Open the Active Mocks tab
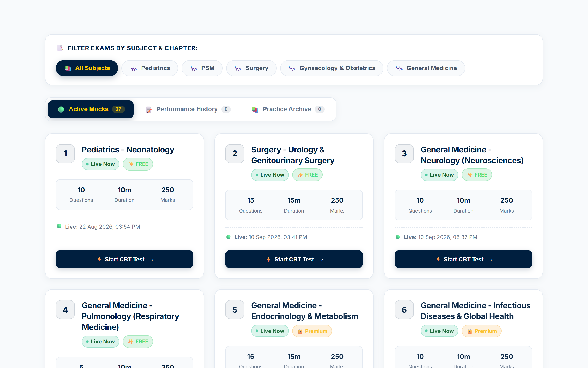Image resolution: width=588 pixels, height=368 pixels. coord(91,109)
